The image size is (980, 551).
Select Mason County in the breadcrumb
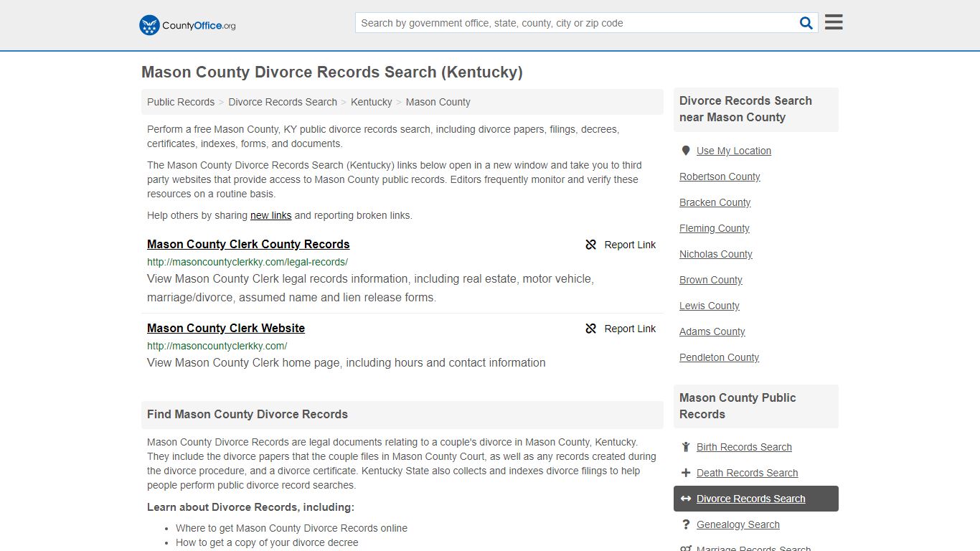(x=438, y=102)
